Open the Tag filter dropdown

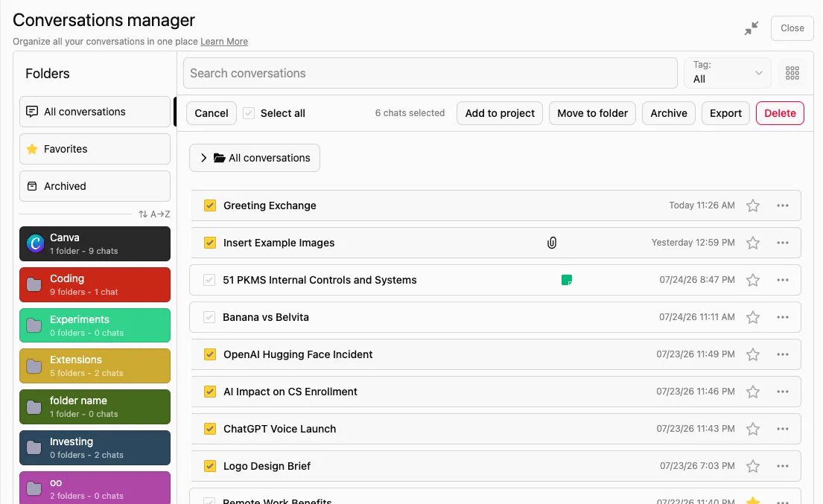tap(728, 73)
